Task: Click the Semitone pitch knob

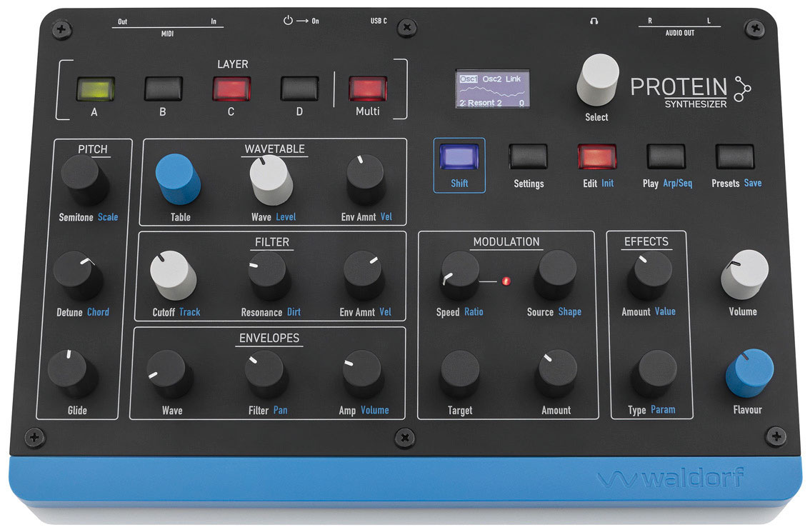Action: tap(84, 179)
